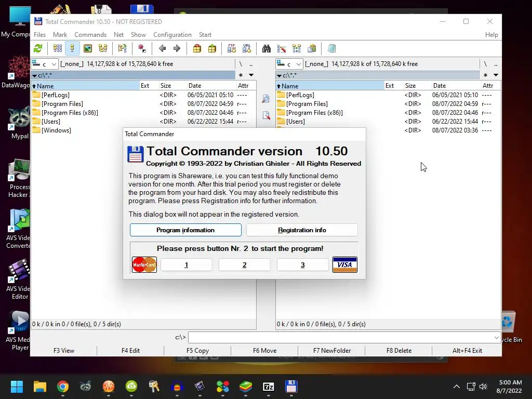
Task: Open Google Chrome from the taskbar
Action: [x=63, y=387]
